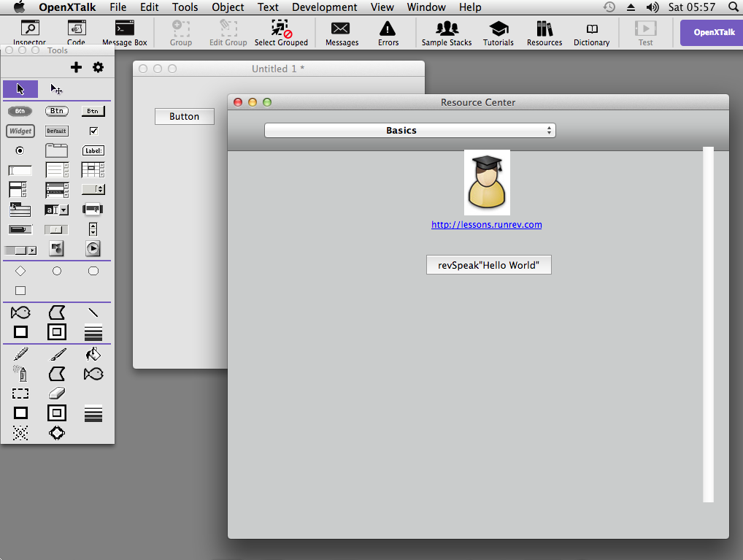The image size is (743, 560).
Task: Select the spray can tool
Action: click(x=20, y=374)
